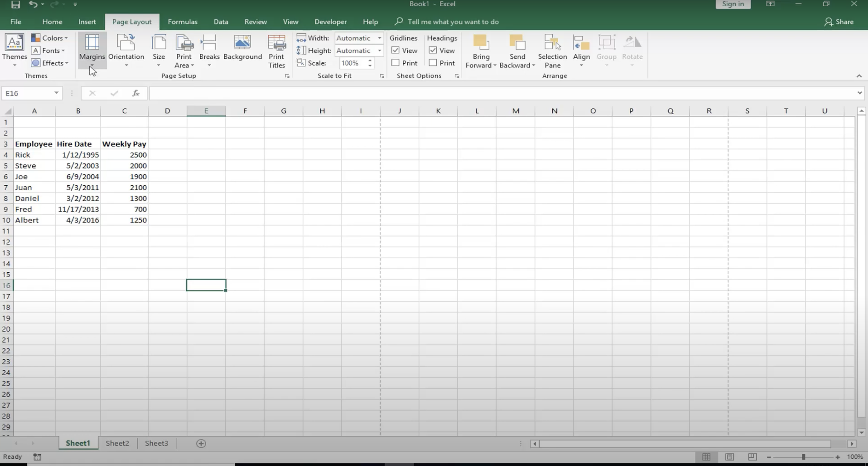The height and width of the screenshot is (466, 868).
Task: Open the Selection Pane
Action: (552, 51)
